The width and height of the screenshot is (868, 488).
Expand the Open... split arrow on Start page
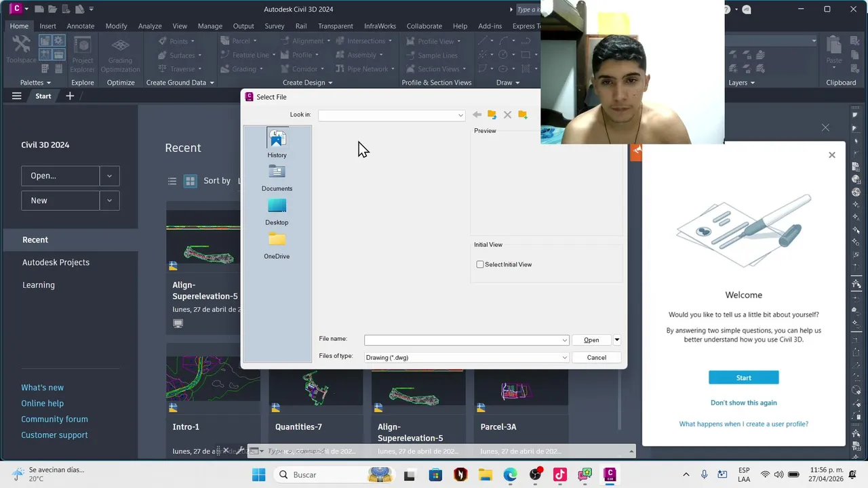[109, 176]
